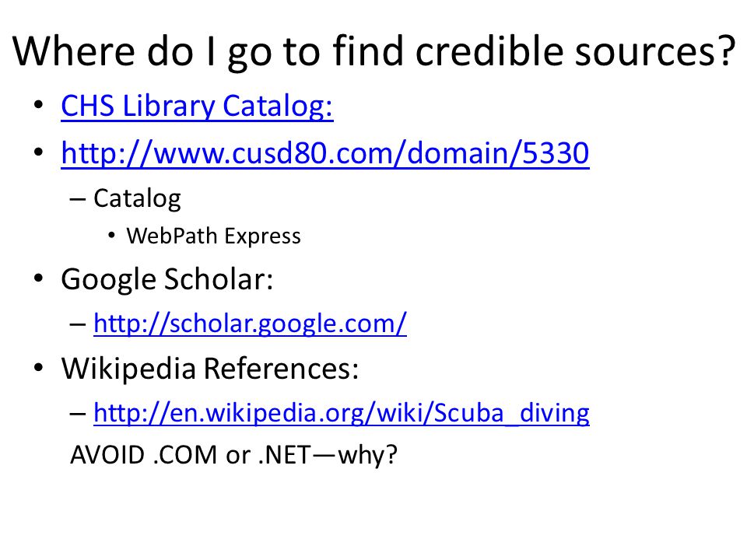Select the Google Scholar: heading
This screenshot has height=560, width=747.
coord(167,279)
